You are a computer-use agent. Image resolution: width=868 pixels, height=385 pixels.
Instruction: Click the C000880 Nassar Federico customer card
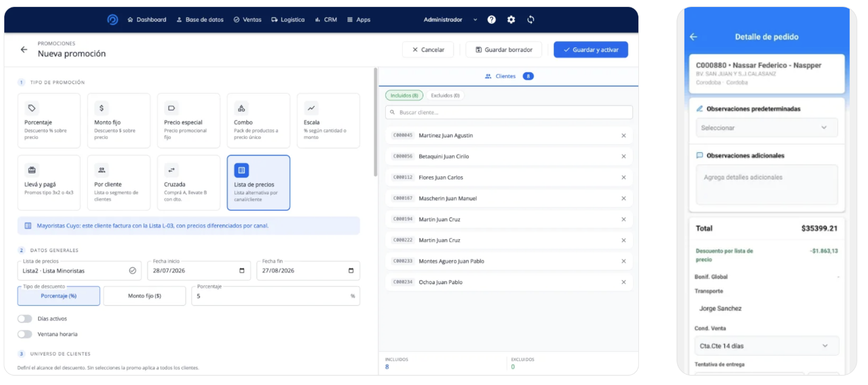[x=767, y=73]
